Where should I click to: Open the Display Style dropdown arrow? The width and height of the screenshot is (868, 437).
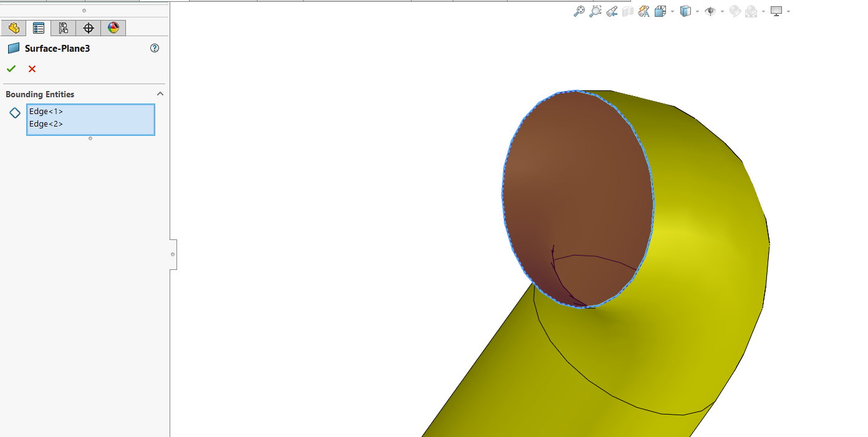(x=697, y=12)
